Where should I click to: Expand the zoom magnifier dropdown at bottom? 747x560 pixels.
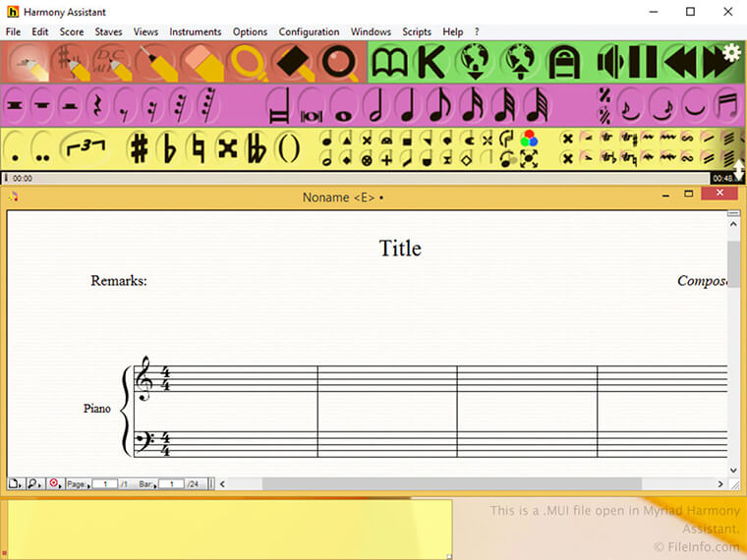(34, 484)
